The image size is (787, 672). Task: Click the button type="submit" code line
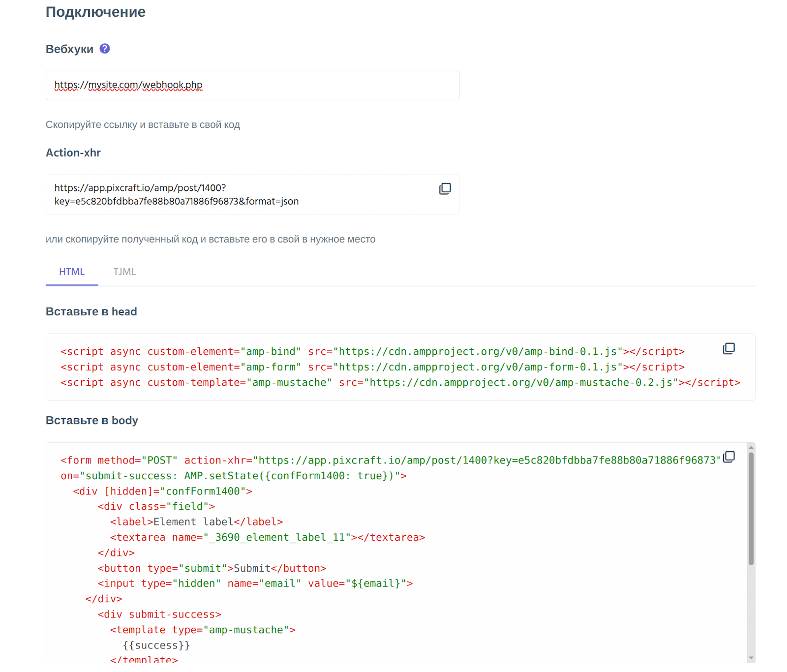212,569
